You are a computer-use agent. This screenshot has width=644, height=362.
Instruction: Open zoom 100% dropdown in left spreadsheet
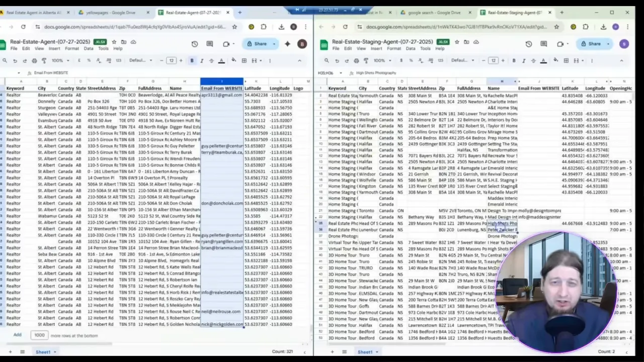(60, 60)
